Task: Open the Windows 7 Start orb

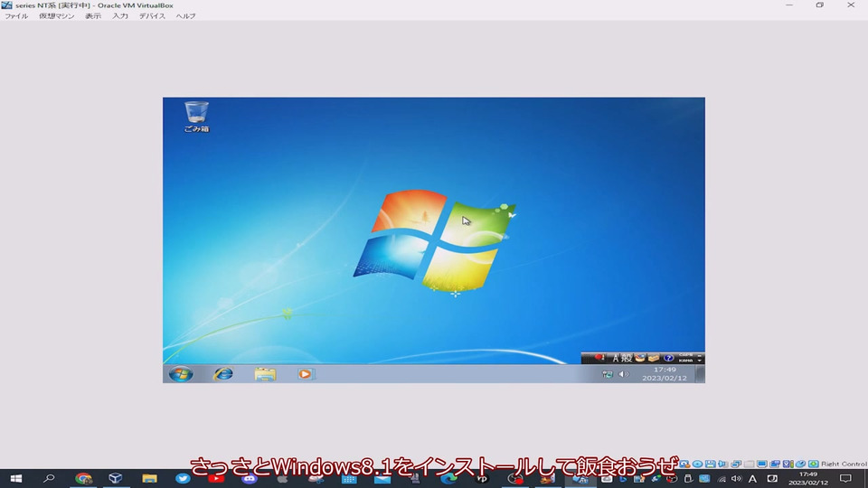Action: pos(181,374)
